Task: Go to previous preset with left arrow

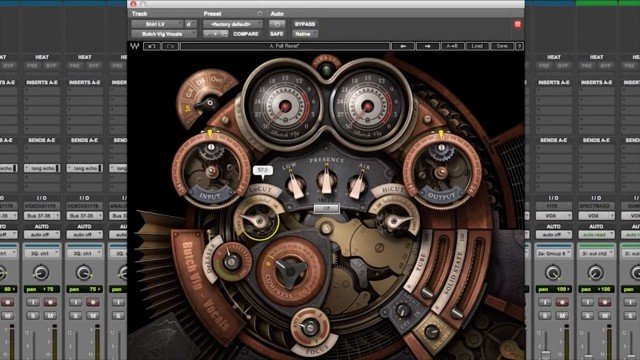Action: [x=403, y=46]
